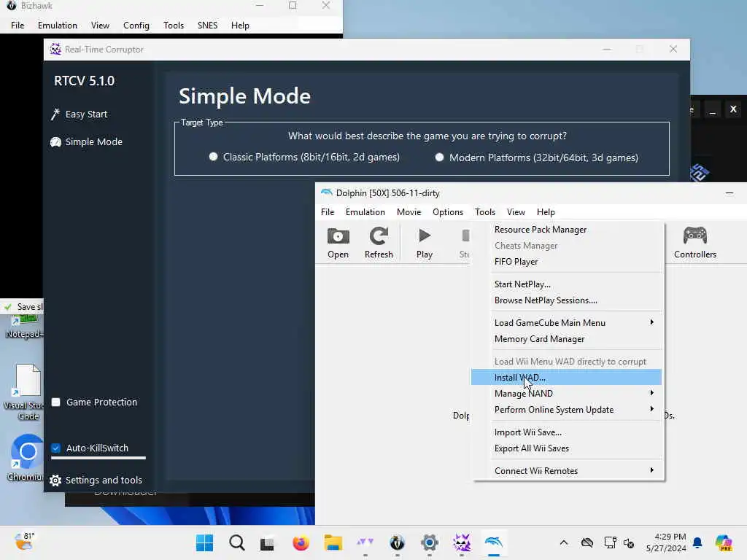Open the Config menu in Bizhawk
The image size is (747, 560).
point(136,26)
